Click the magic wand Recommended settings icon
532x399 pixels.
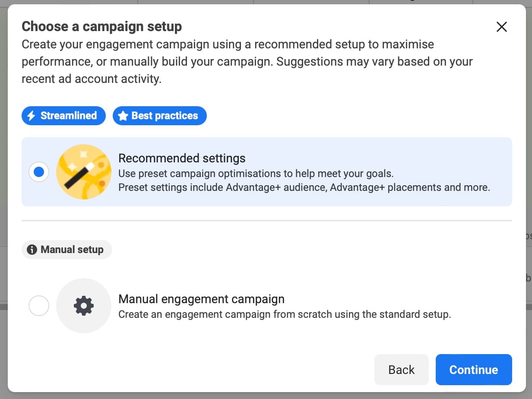[84, 172]
